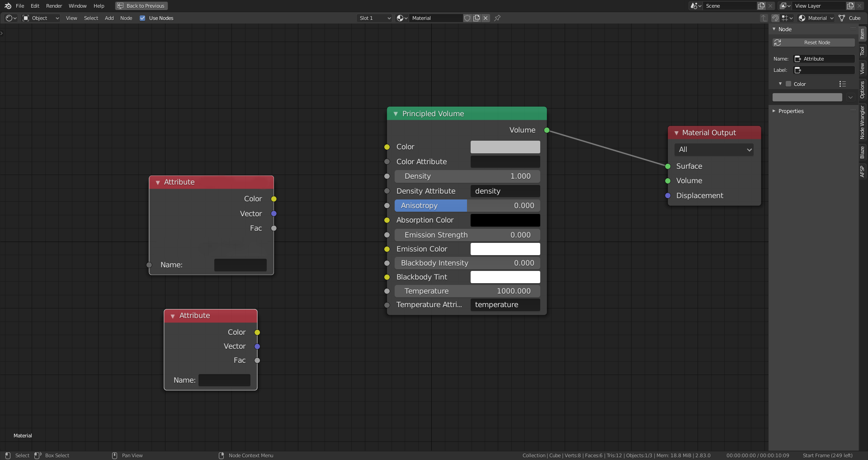
Task: Open the editor type selector icon
Action: (11, 18)
